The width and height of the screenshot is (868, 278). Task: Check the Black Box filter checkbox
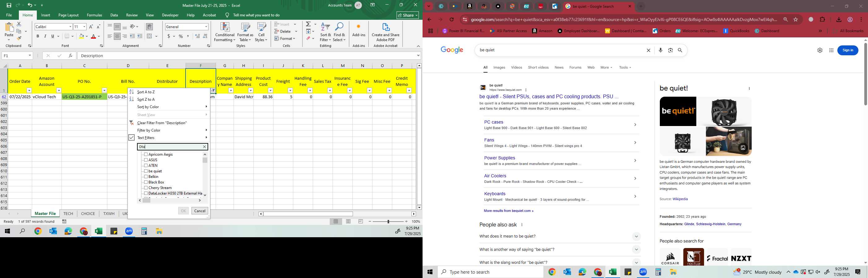(146, 182)
